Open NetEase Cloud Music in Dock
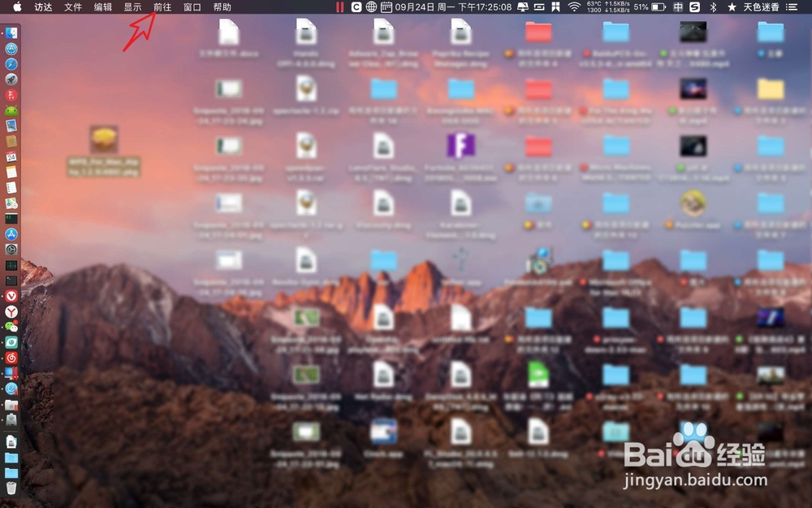 click(x=11, y=358)
